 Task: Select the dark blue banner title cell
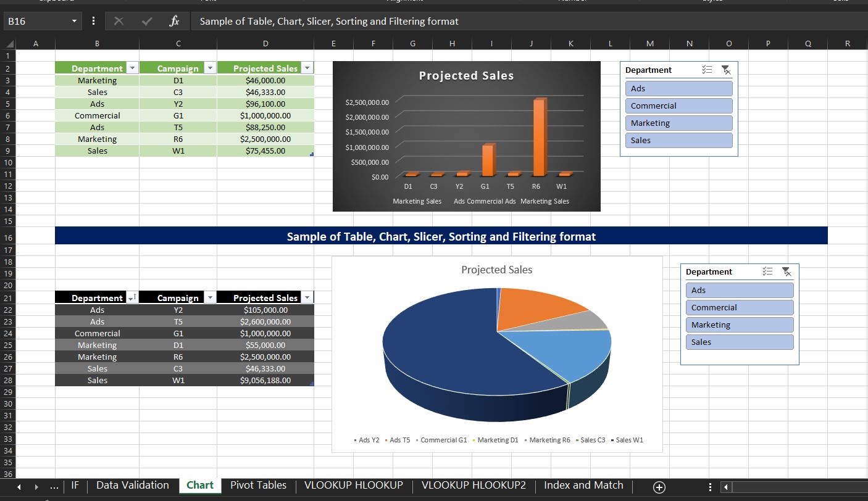(x=441, y=236)
